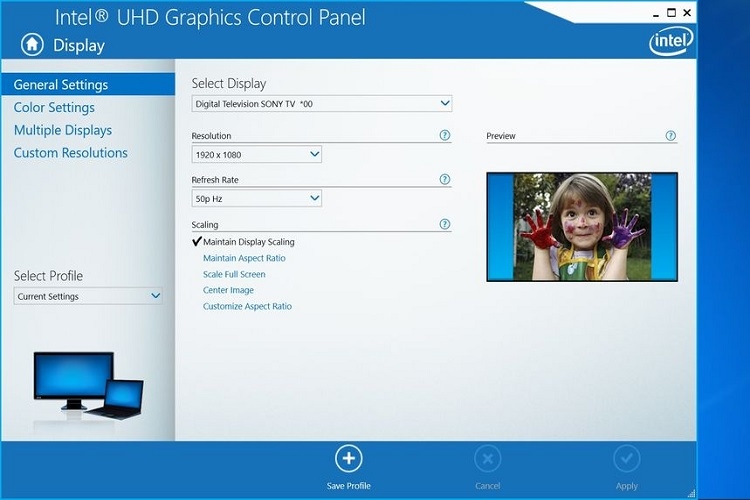The width and height of the screenshot is (750, 500).
Task: Click the Resolution section label
Action: point(211,136)
